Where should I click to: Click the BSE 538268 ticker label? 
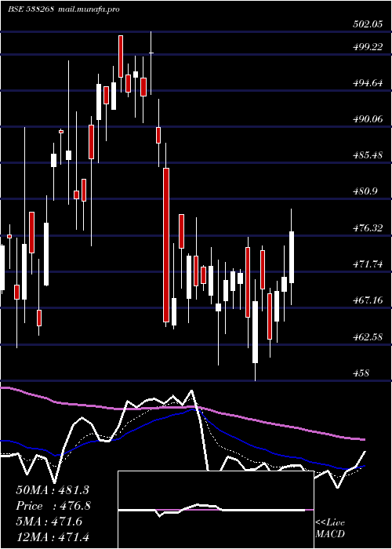[31, 9]
